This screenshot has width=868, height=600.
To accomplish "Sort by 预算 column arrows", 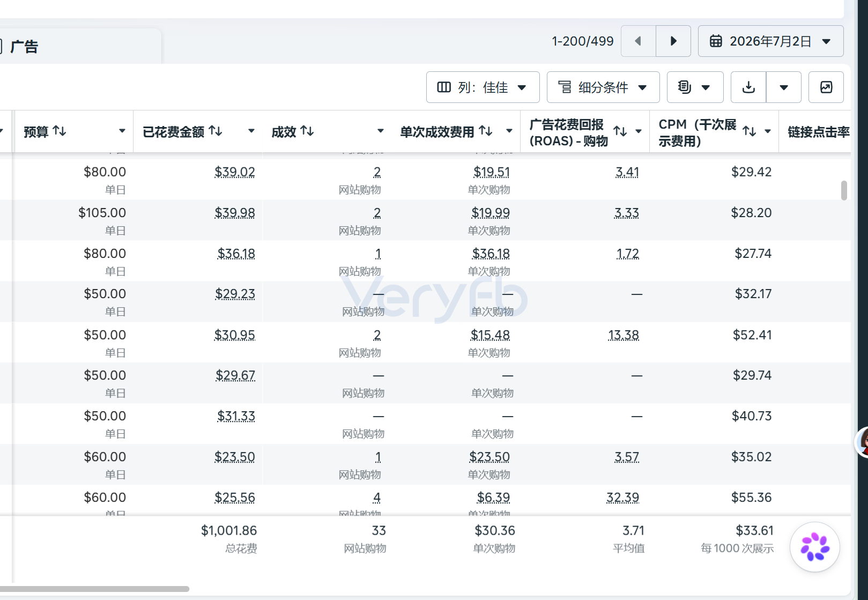I will [60, 131].
